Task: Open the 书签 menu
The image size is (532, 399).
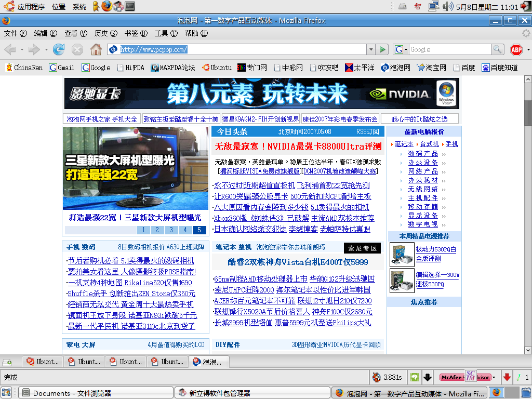Action: [136, 33]
